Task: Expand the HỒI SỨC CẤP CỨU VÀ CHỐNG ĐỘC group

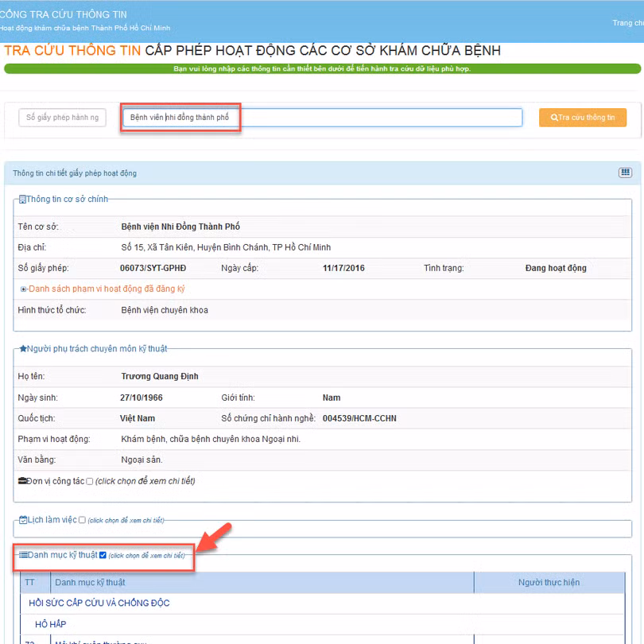Action: point(99,603)
